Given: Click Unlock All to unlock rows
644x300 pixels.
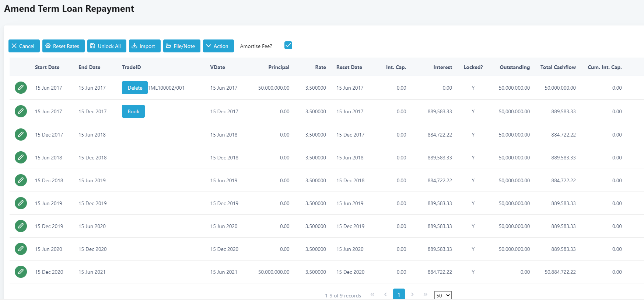Looking at the screenshot, I should pyautogui.click(x=106, y=46).
